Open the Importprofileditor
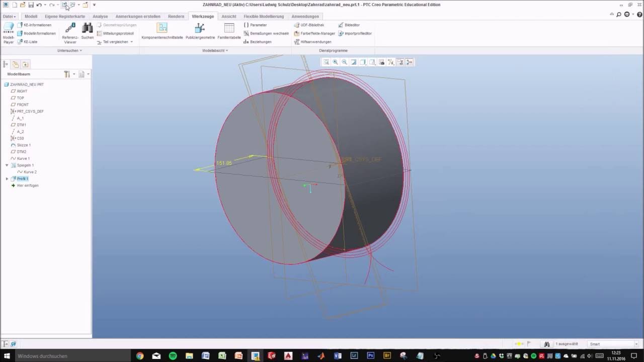644x362 pixels. click(355, 33)
